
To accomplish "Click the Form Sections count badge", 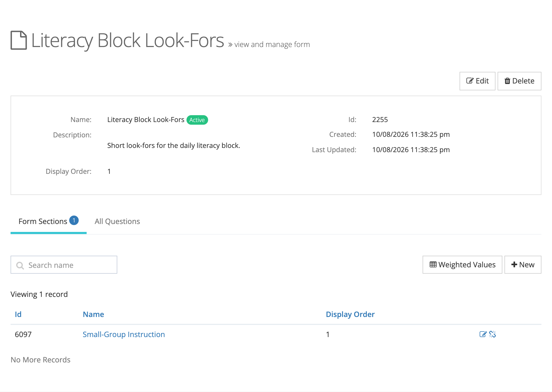I will 74,220.
